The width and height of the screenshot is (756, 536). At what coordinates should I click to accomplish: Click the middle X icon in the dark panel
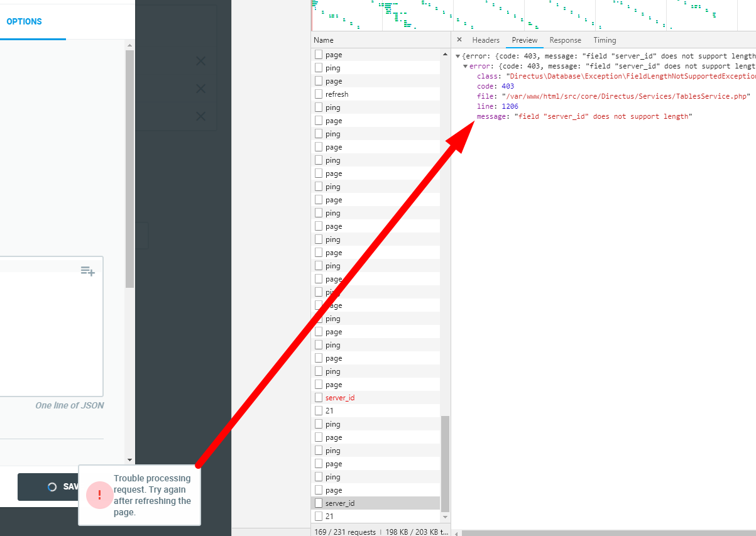coord(200,89)
